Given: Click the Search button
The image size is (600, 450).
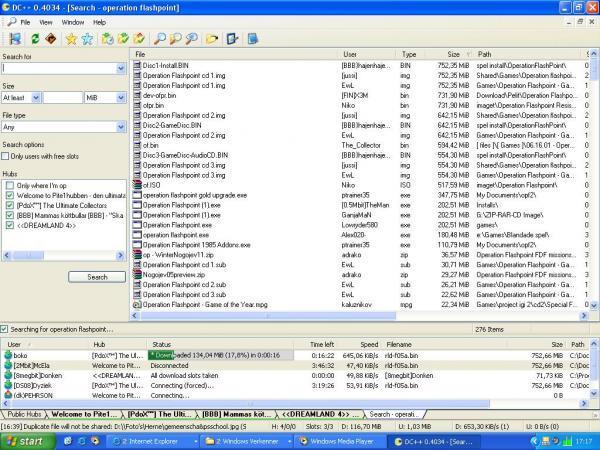Looking at the screenshot, I should (97, 277).
